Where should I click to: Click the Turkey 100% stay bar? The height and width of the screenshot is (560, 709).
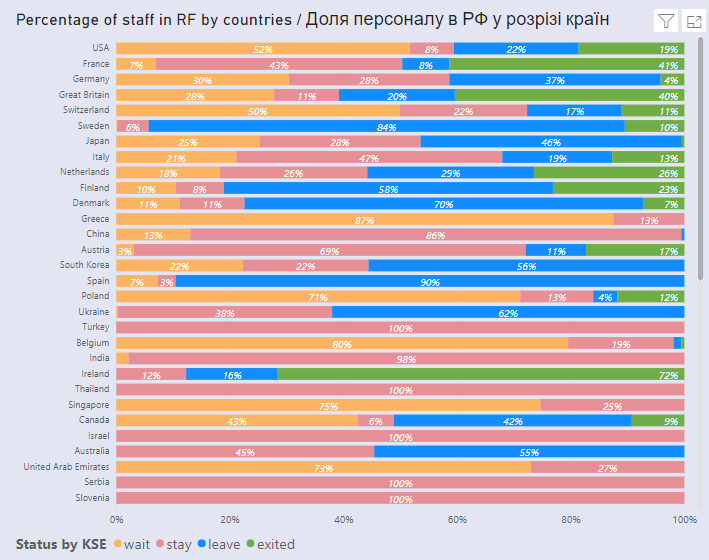coord(400,327)
